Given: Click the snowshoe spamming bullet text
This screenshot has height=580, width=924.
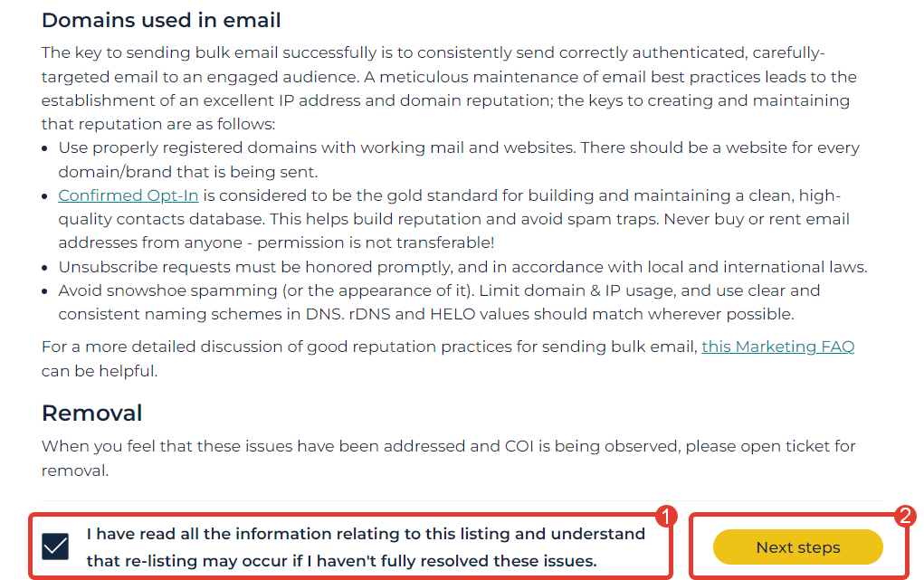Looking at the screenshot, I should click(439, 302).
